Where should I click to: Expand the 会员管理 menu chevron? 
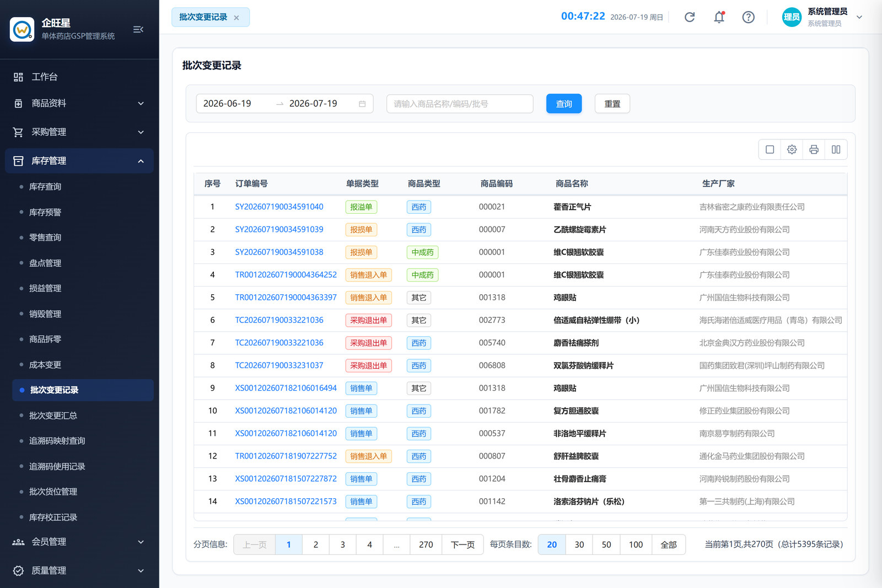[141, 542]
